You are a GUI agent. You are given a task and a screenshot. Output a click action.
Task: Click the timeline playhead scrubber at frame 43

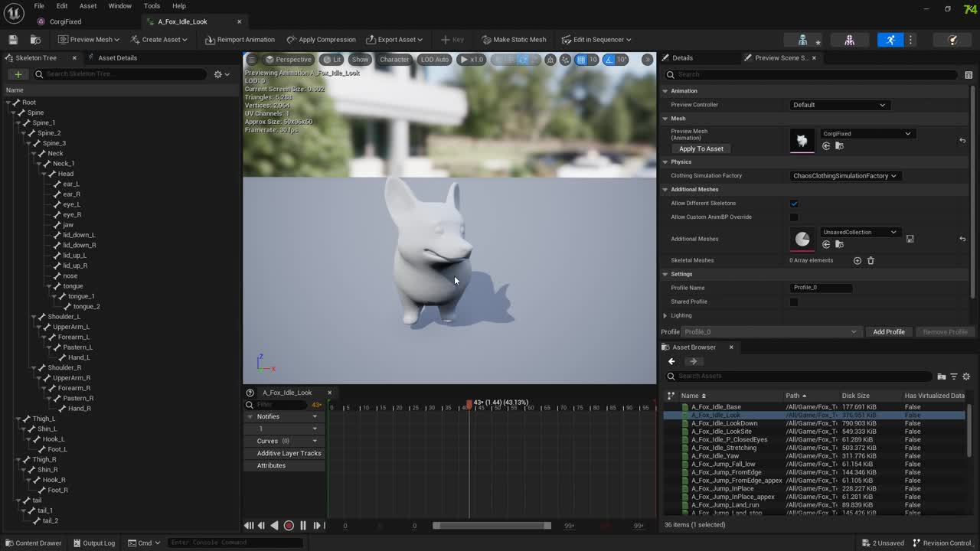(x=469, y=403)
